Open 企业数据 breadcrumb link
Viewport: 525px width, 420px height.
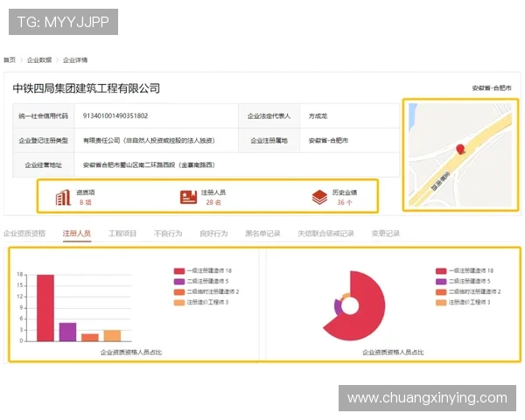coord(39,60)
